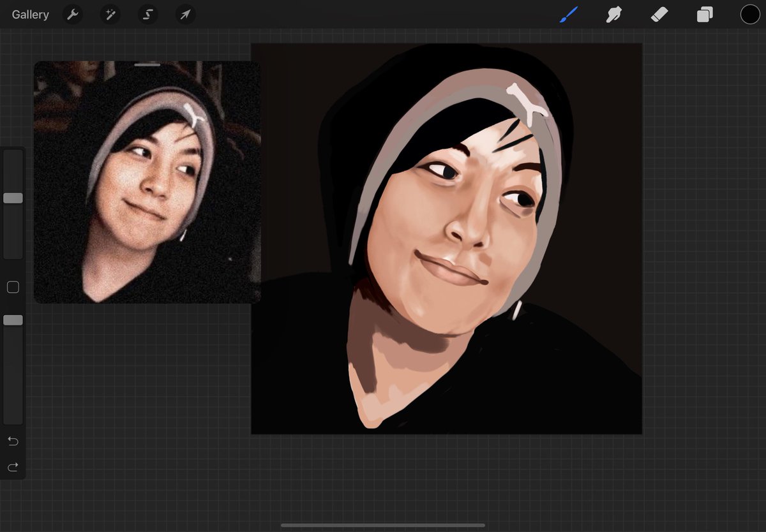The width and height of the screenshot is (766, 532).
Task: Select the Transform arrow tool
Action: pos(185,14)
